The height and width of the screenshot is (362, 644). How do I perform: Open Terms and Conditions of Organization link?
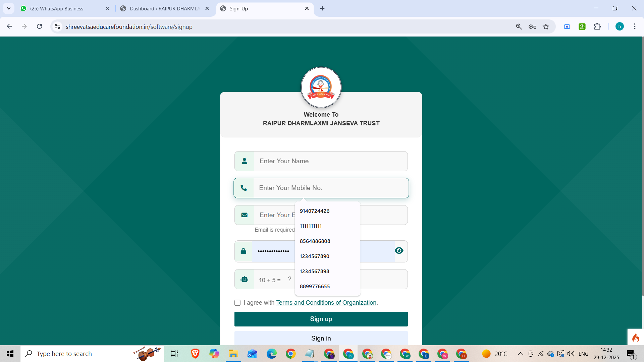(326, 303)
